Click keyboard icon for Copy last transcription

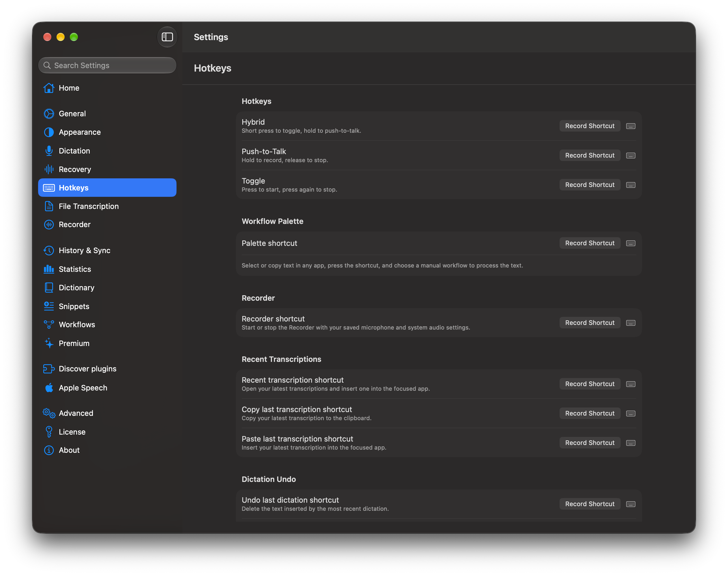(x=631, y=414)
